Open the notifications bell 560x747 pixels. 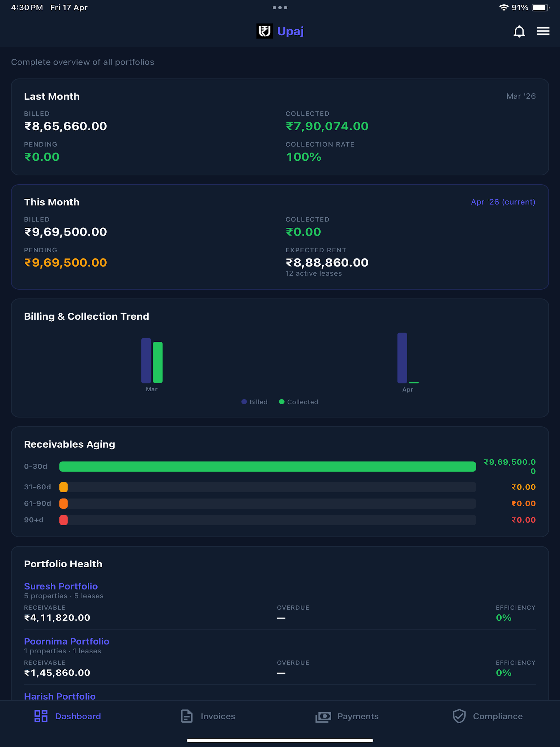pyautogui.click(x=519, y=31)
